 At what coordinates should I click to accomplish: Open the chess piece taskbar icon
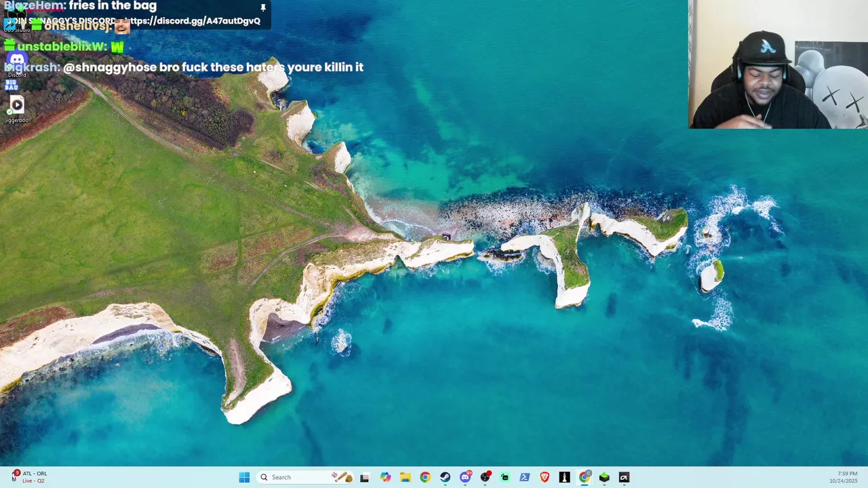564,477
